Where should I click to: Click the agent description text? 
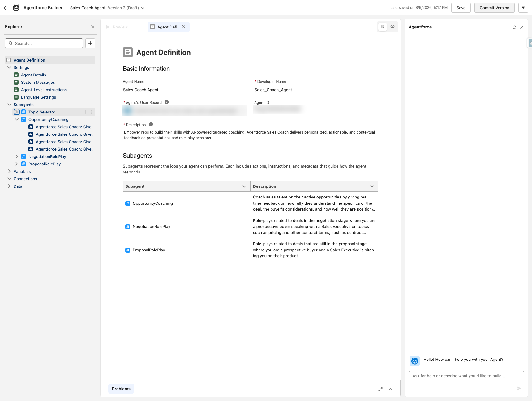point(249,135)
